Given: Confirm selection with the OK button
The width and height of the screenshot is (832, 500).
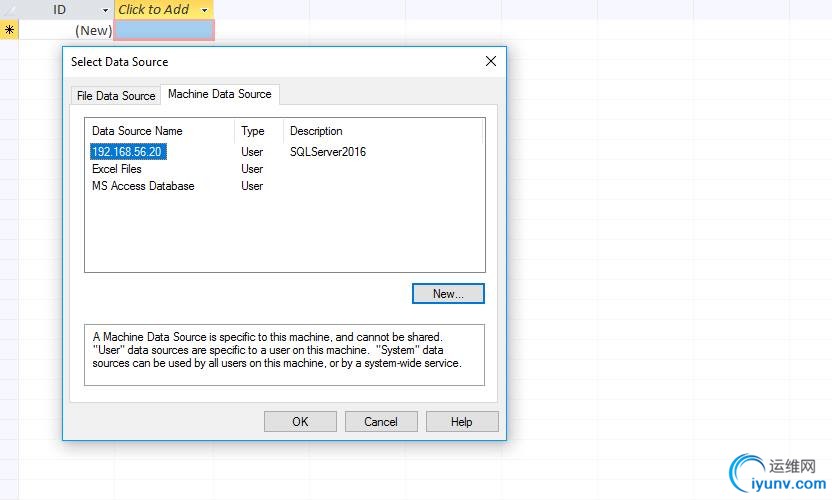Looking at the screenshot, I should [300, 421].
